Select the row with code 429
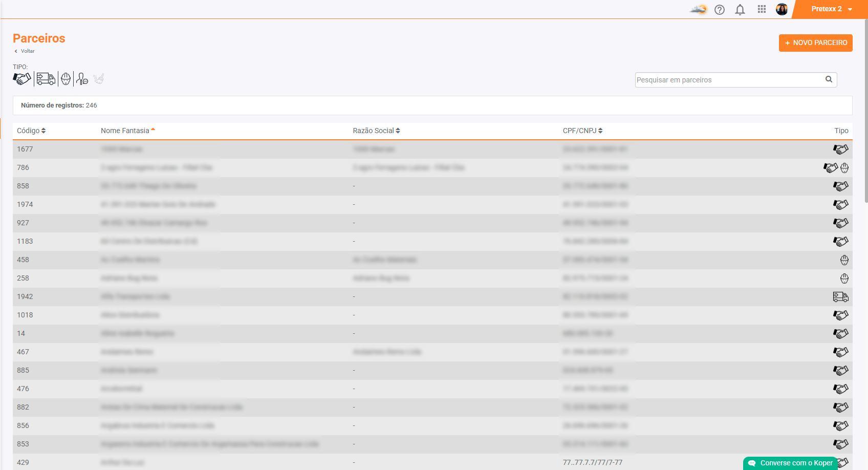 coord(432,462)
